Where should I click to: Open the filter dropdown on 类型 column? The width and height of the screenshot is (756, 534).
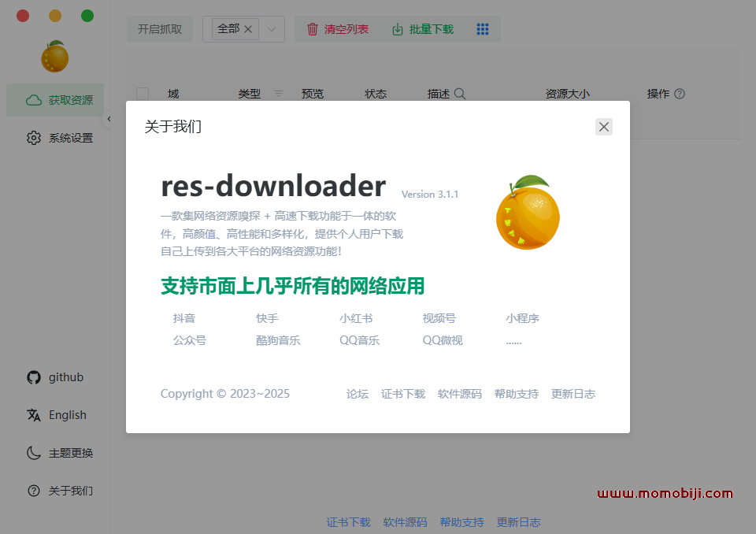coord(277,93)
